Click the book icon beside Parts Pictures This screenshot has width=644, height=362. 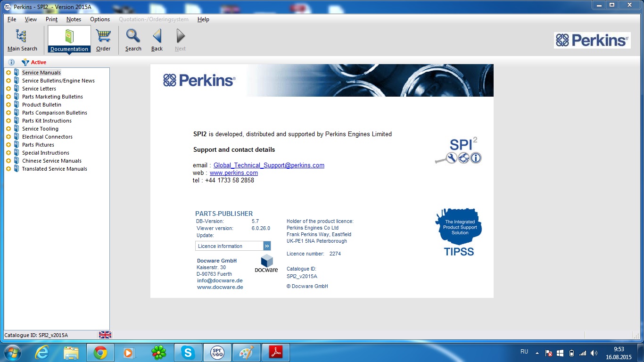tap(17, 145)
